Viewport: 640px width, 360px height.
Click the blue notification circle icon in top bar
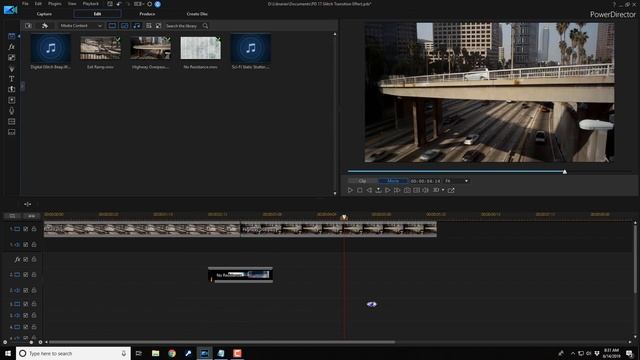point(158,4)
